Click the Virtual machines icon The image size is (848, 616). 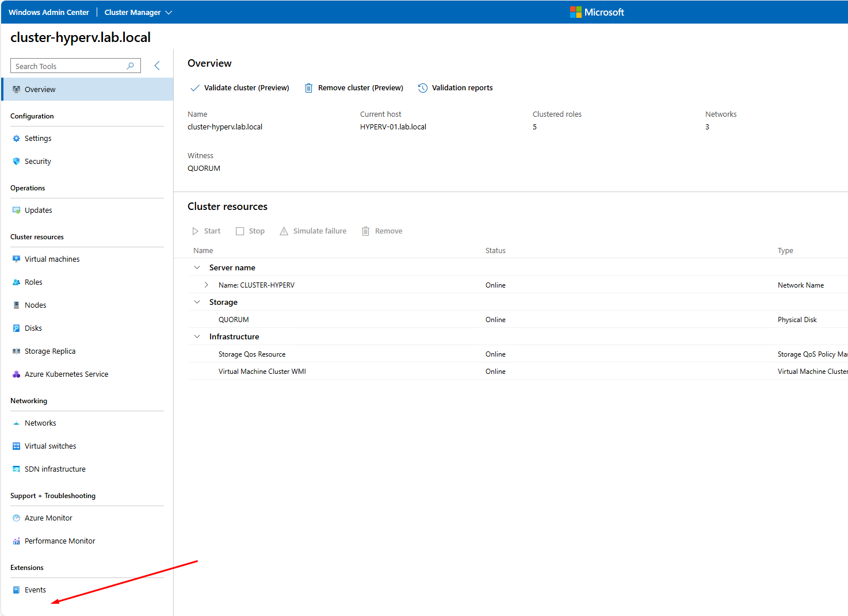(16, 259)
